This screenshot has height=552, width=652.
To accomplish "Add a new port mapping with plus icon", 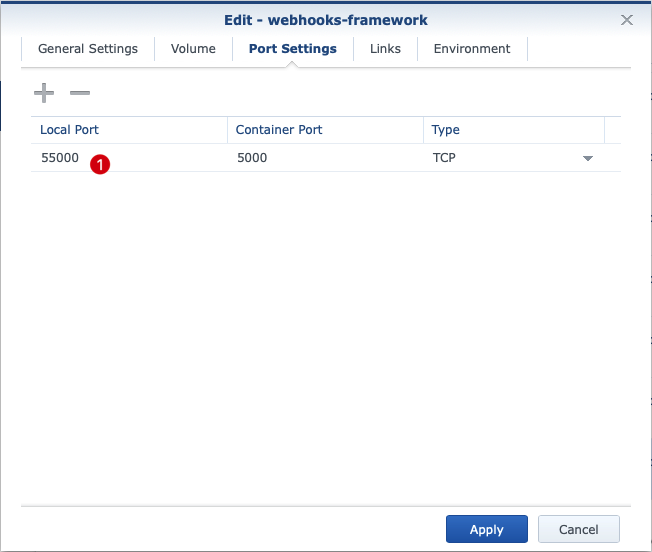I will tap(44, 93).
